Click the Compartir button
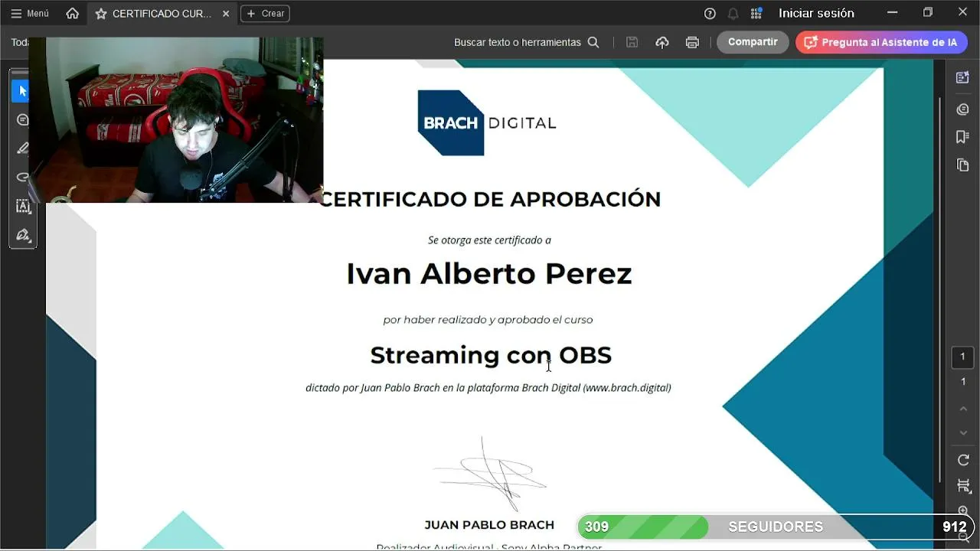 click(x=753, y=42)
